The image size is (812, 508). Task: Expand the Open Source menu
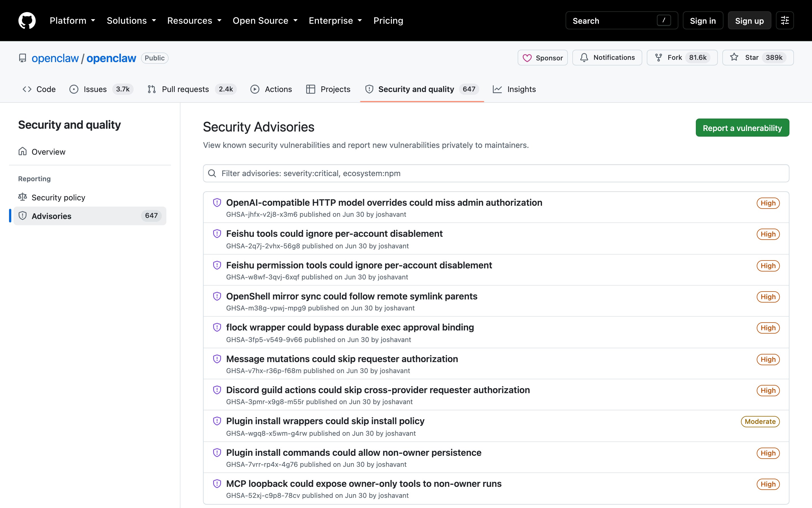pyautogui.click(x=265, y=21)
